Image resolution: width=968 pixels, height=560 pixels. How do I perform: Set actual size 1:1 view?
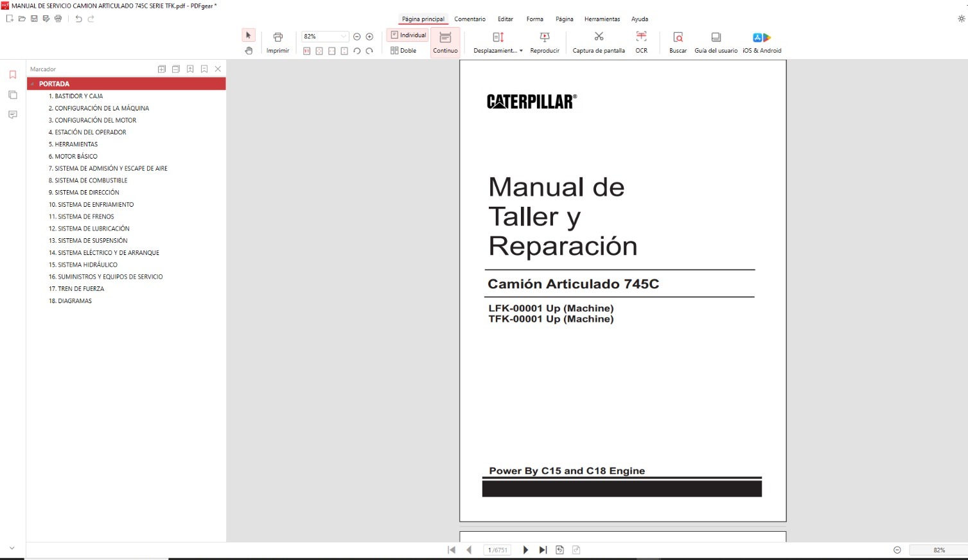pyautogui.click(x=306, y=51)
